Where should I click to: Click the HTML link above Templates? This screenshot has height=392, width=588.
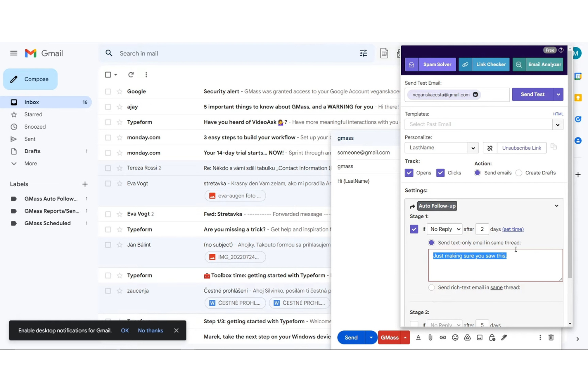click(558, 114)
